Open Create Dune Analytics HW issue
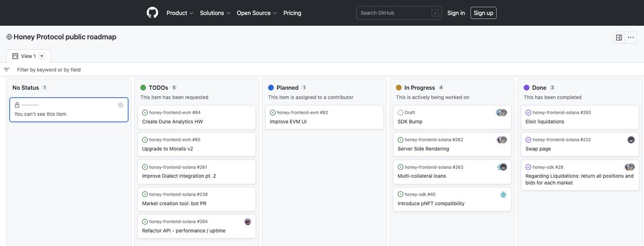 [x=172, y=122]
